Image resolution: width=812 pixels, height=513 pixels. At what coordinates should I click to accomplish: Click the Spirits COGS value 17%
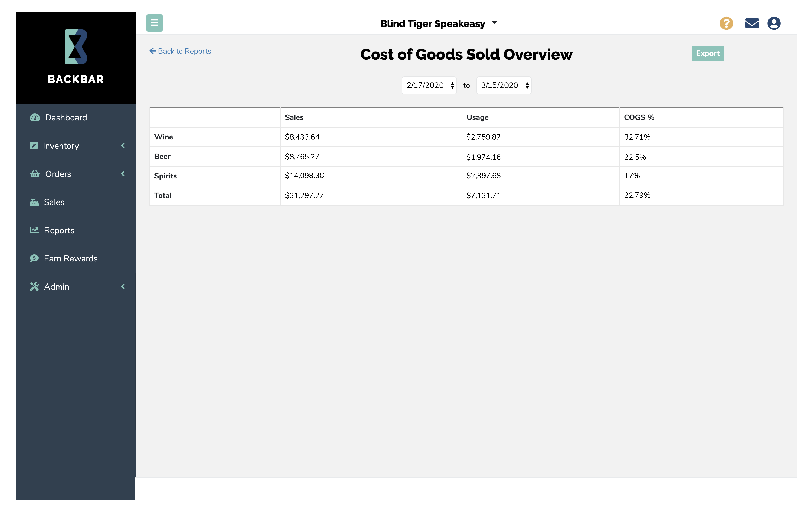pyautogui.click(x=632, y=176)
